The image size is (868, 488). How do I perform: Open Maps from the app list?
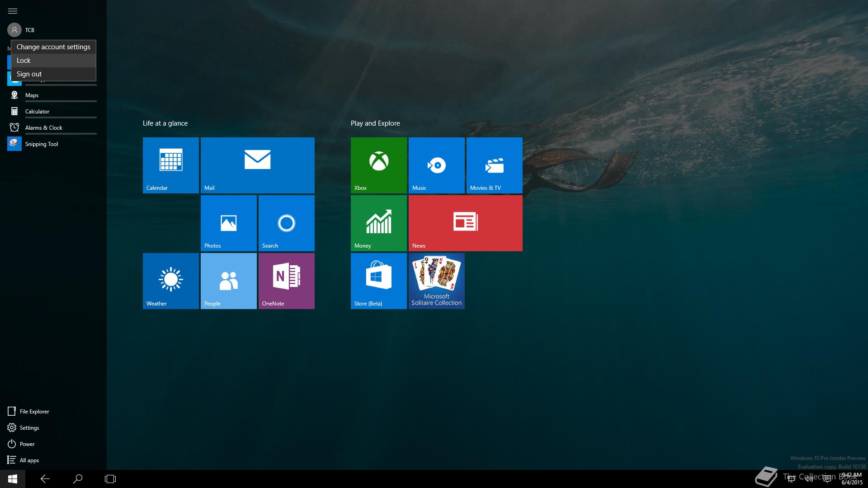pyautogui.click(x=52, y=95)
